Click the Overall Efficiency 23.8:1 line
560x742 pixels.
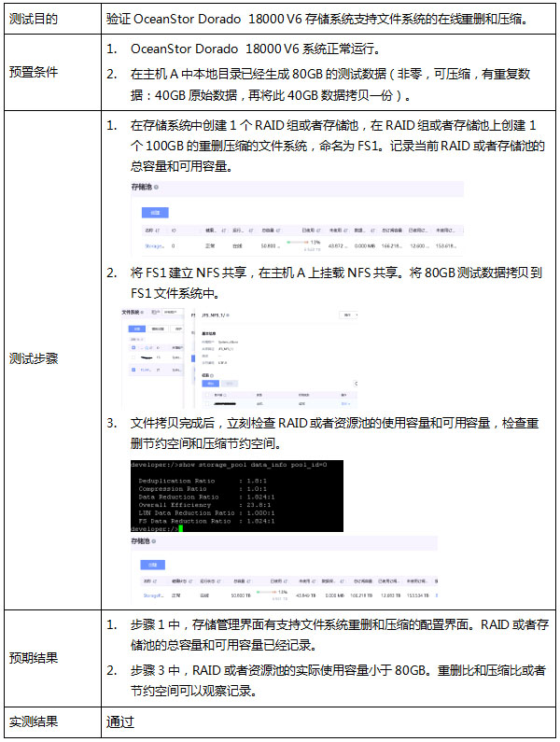[204, 505]
